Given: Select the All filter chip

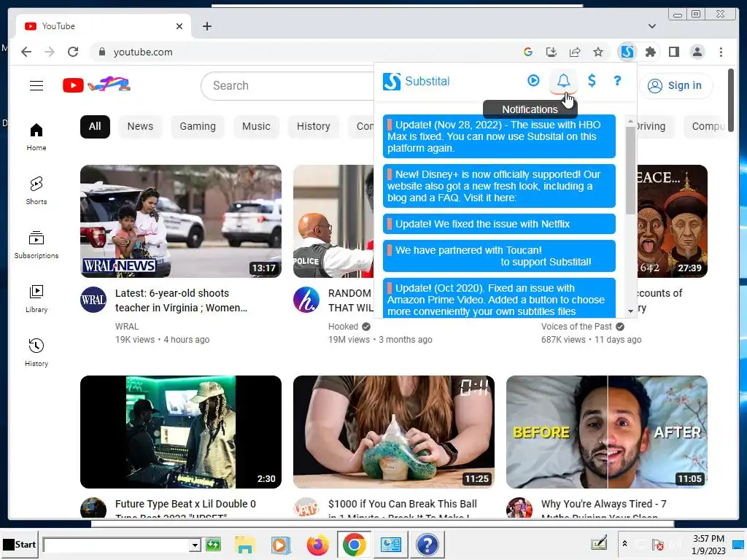Looking at the screenshot, I should tap(95, 126).
